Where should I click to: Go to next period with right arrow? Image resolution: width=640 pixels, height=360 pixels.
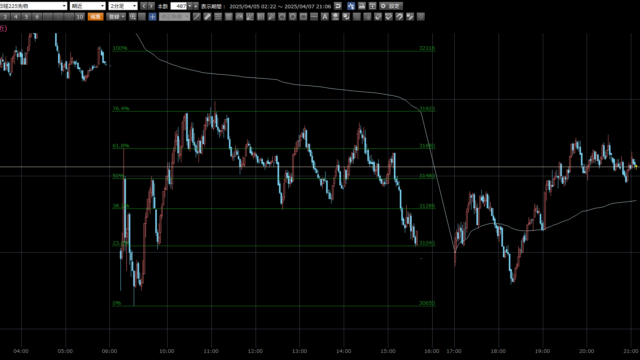(x=151, y=6)
